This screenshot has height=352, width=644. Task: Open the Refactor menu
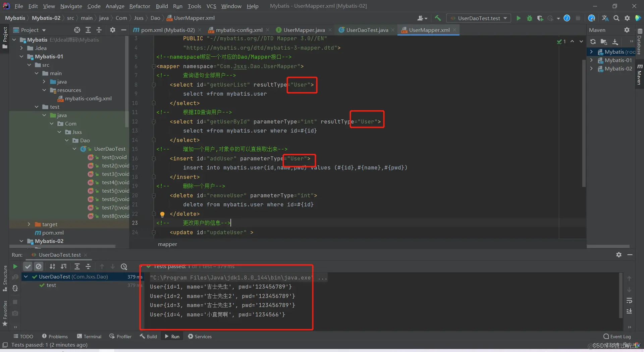[140, 6]
